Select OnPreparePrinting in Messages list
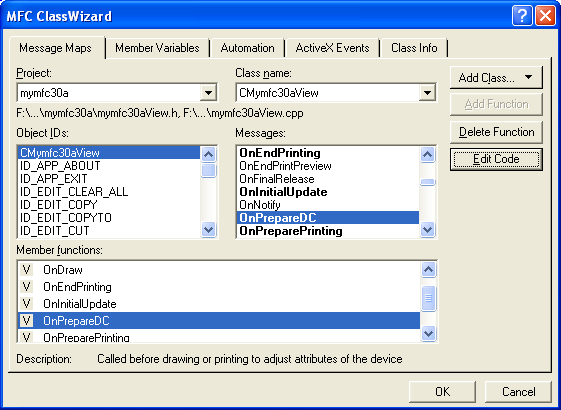561x410 pixels. click(x=328, y=231)
